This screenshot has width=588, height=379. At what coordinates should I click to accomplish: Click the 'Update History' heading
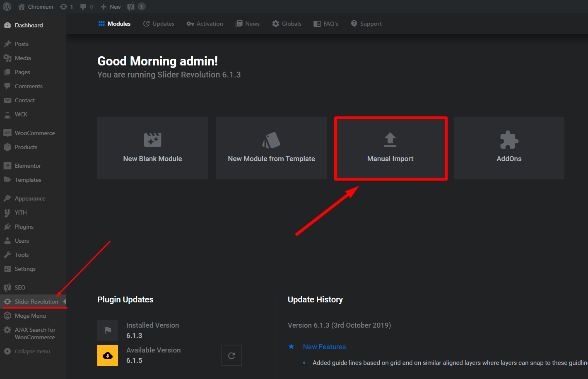pyautogui.click(x=315, y=299)
